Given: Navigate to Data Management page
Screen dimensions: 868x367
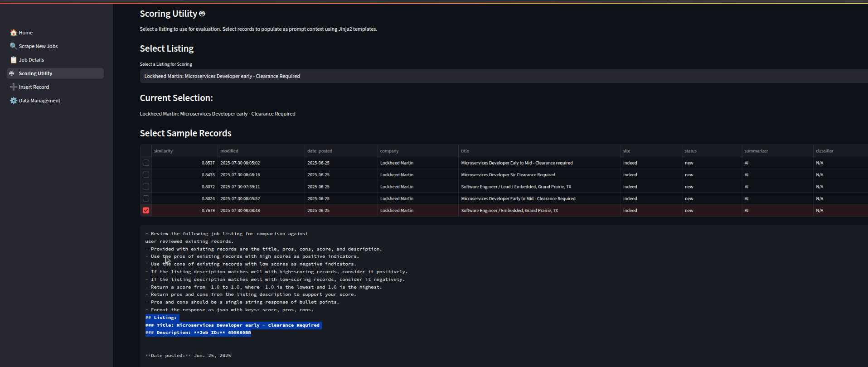Looking at the screenshot, I should point(39,101).
